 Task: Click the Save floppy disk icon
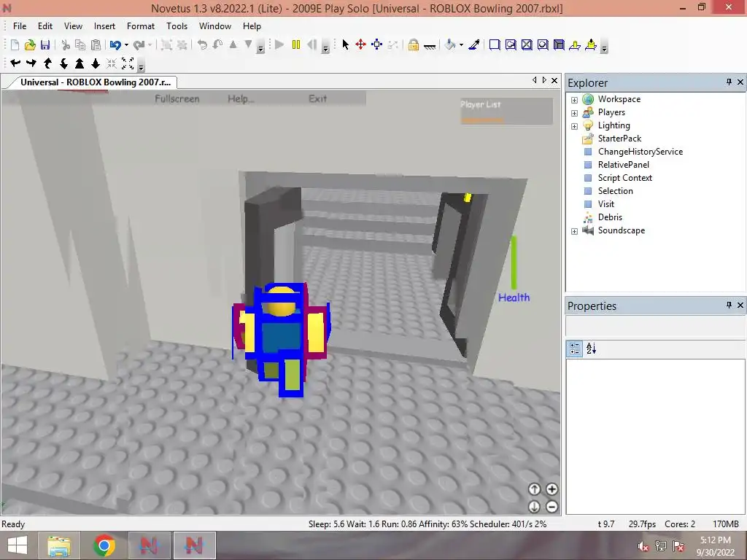pos(45,44)
